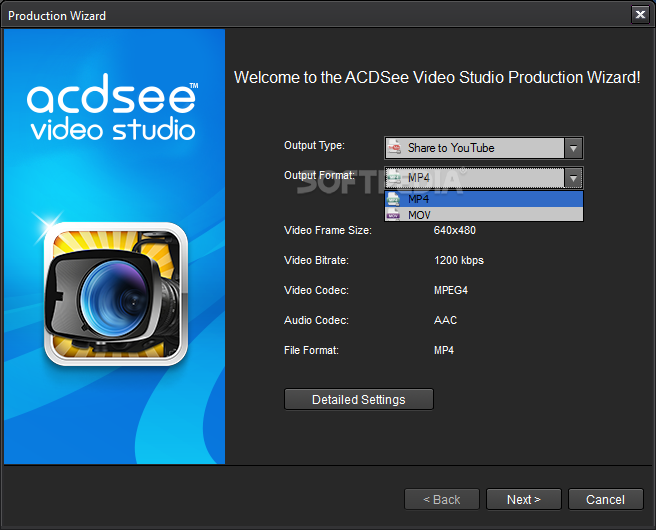
Task: Go to the Next wizard step
Action: [524, 499]
